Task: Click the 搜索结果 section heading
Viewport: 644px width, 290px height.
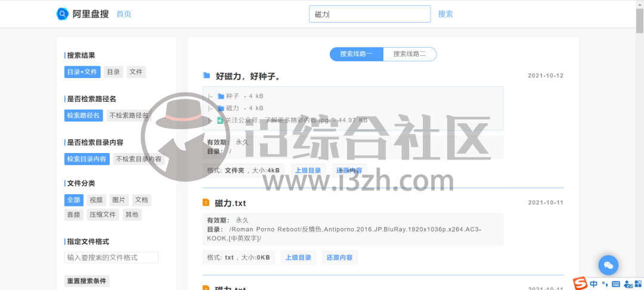Action: (x=81, y=55)
